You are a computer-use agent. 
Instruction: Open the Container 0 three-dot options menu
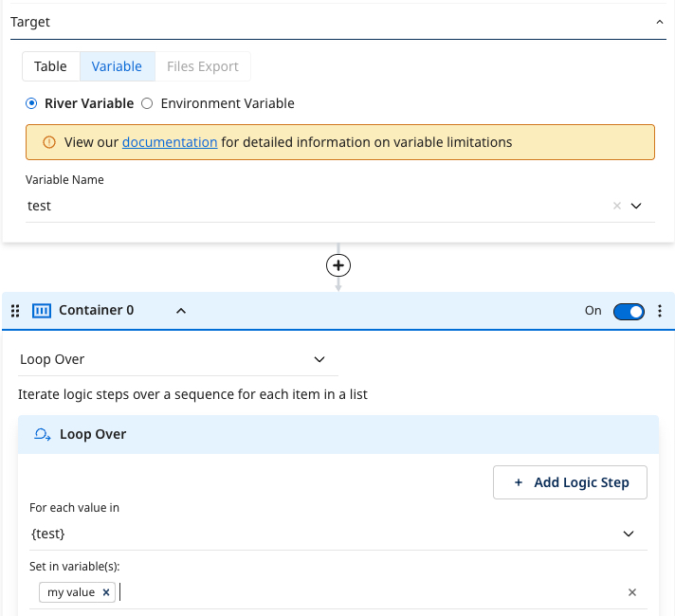(x=660, y=311)
